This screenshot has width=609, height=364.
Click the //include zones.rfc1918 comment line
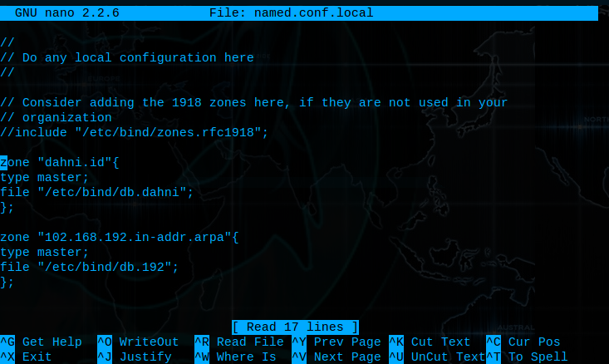135,132
